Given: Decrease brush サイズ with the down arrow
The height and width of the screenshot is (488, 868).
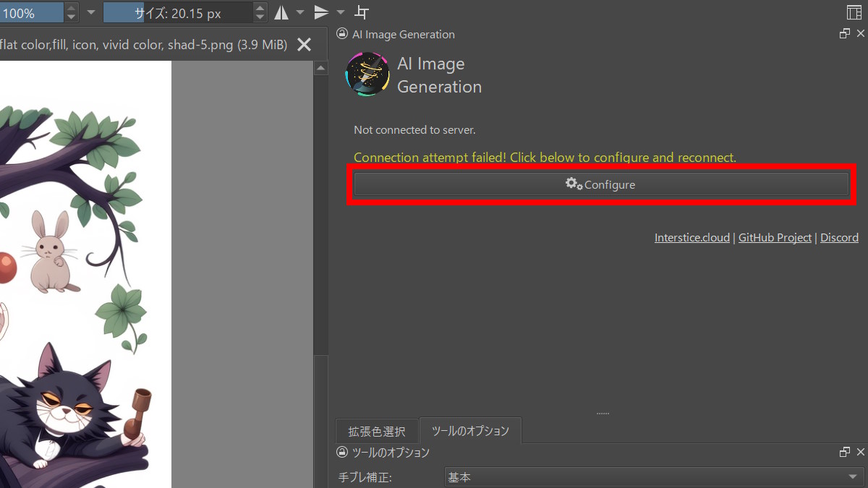Looking at the screenshot, I should (260, 17).
